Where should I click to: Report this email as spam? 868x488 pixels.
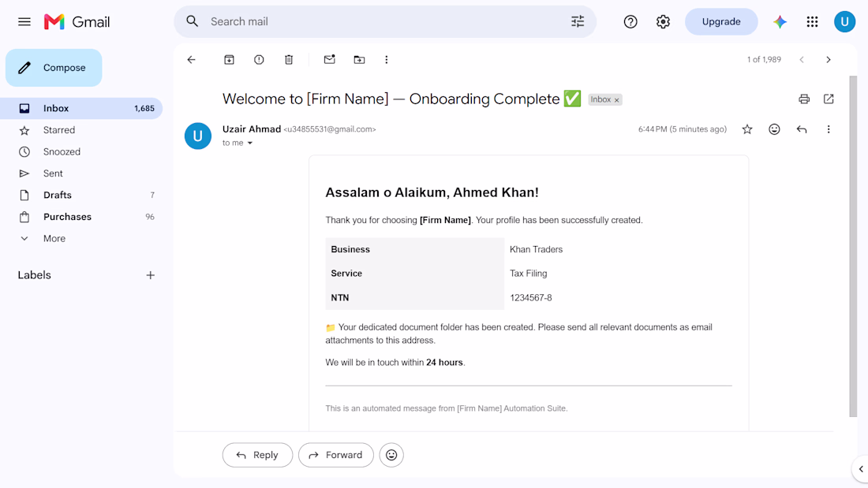click(259, 60)
